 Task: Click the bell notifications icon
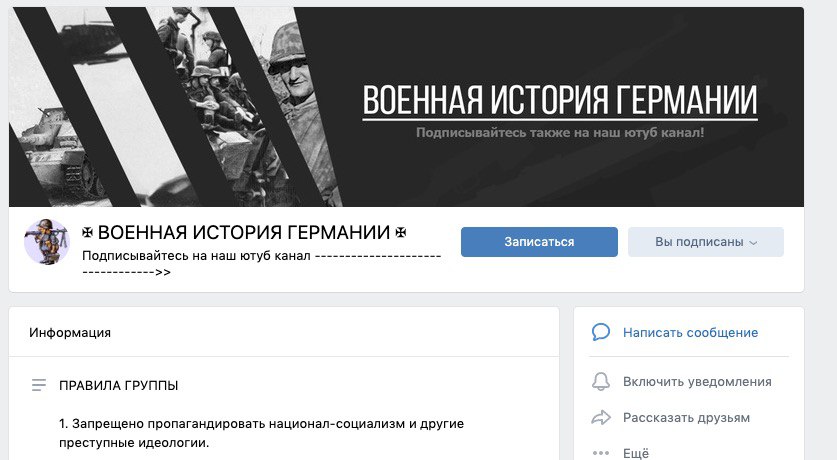pyautogui.click(x=601, y=381)
